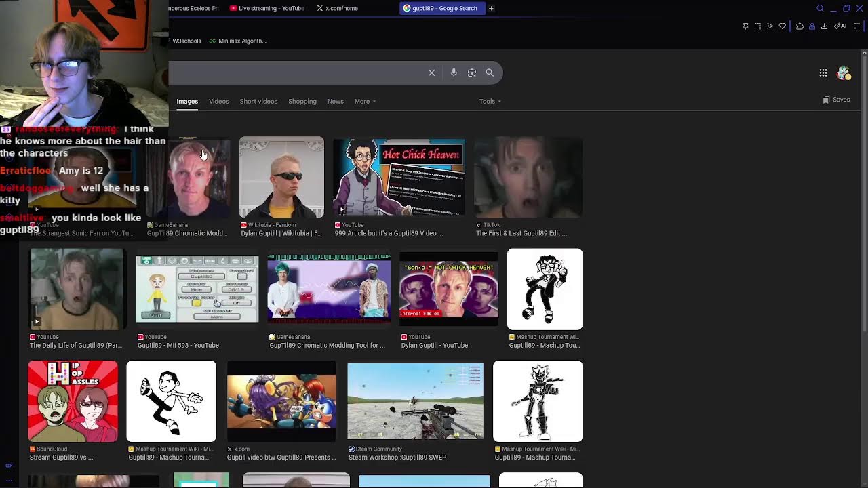Open The Daily Life of Guptill89 thumbnail

pos(77,289)
